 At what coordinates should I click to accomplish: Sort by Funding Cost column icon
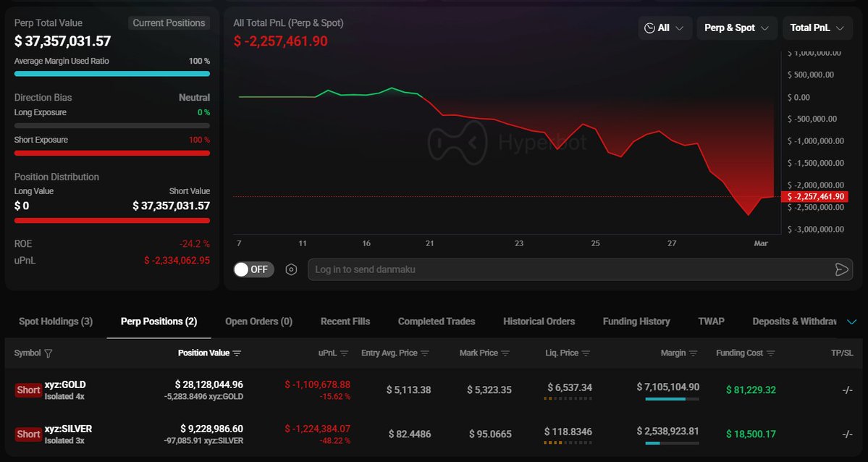point(770,353)
